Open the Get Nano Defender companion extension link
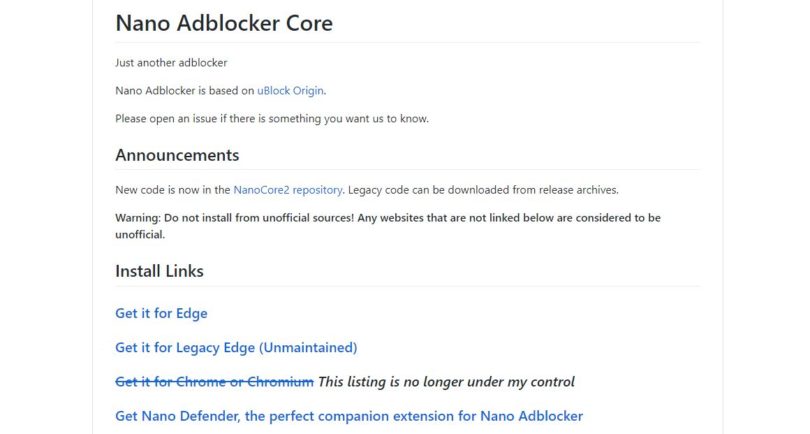 [x=349, y=416]
